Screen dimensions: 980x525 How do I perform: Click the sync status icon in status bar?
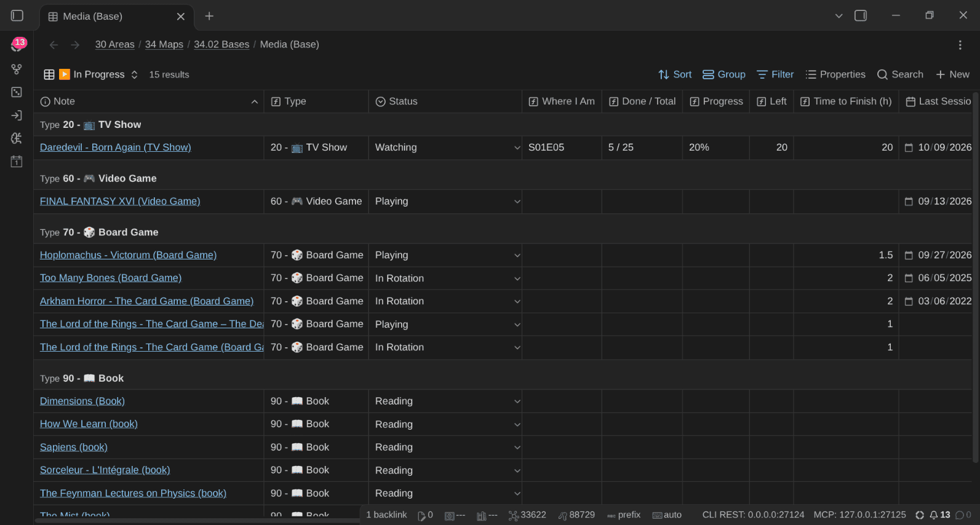point(920,515)
